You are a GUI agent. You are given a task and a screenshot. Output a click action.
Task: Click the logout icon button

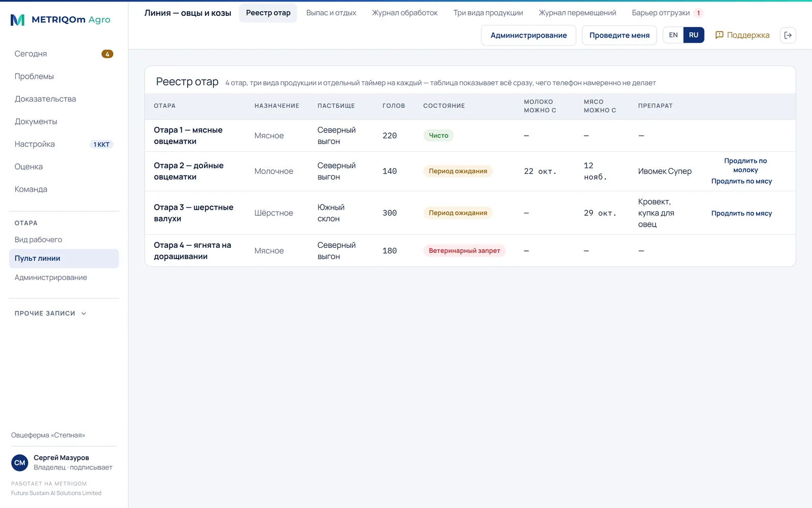coord(788,35)
